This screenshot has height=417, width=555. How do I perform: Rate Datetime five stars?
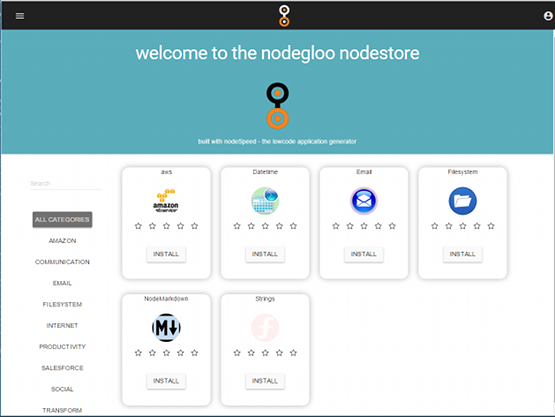(293, 226)
